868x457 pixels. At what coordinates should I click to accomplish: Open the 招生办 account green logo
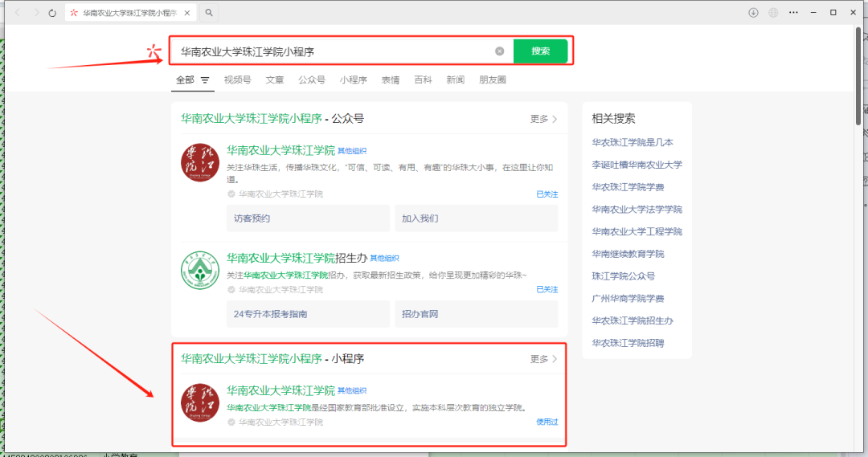(200, 270)
